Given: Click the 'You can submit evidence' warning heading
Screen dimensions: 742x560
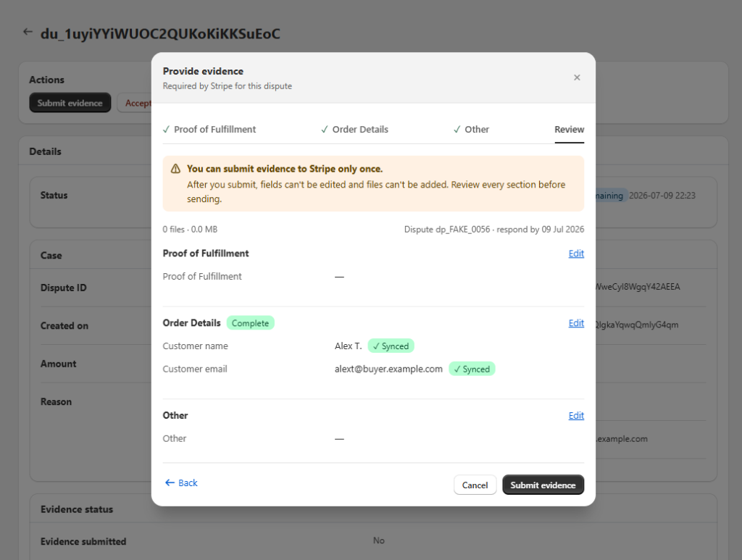Looking at the screenshot, I should coord(285,169).
